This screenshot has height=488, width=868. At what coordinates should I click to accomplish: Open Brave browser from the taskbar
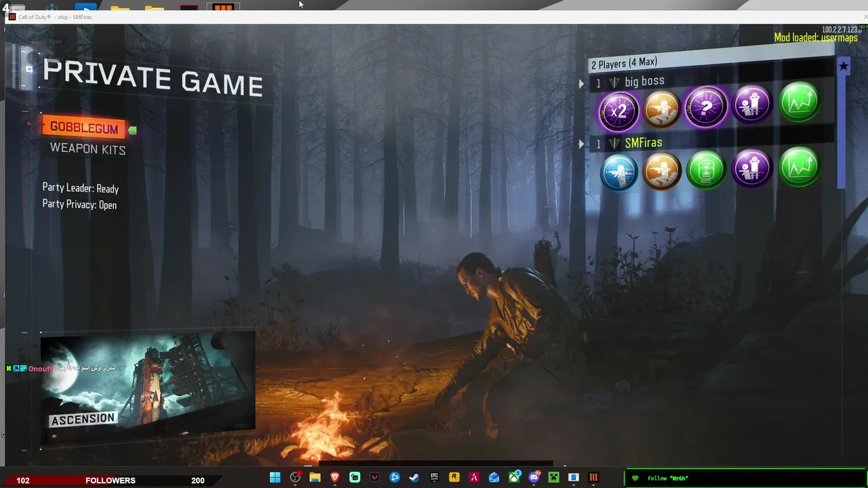pos(335,478)
